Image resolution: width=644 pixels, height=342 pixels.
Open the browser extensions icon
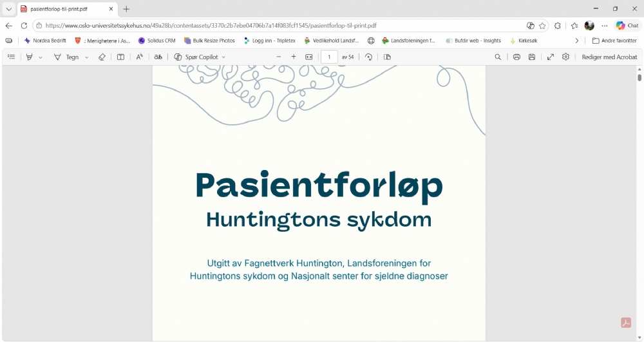pos(557,26)
